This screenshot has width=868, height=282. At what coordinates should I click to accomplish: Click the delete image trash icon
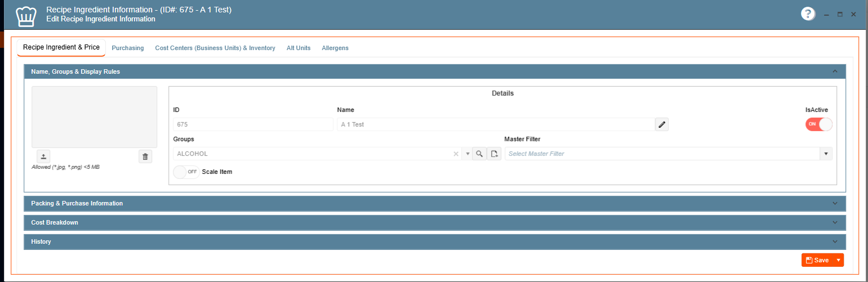click(x=145, y=156)
